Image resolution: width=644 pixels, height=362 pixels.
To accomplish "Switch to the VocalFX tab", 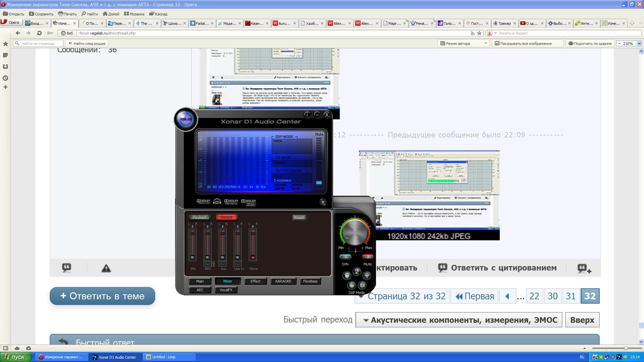I will point(226,290).
